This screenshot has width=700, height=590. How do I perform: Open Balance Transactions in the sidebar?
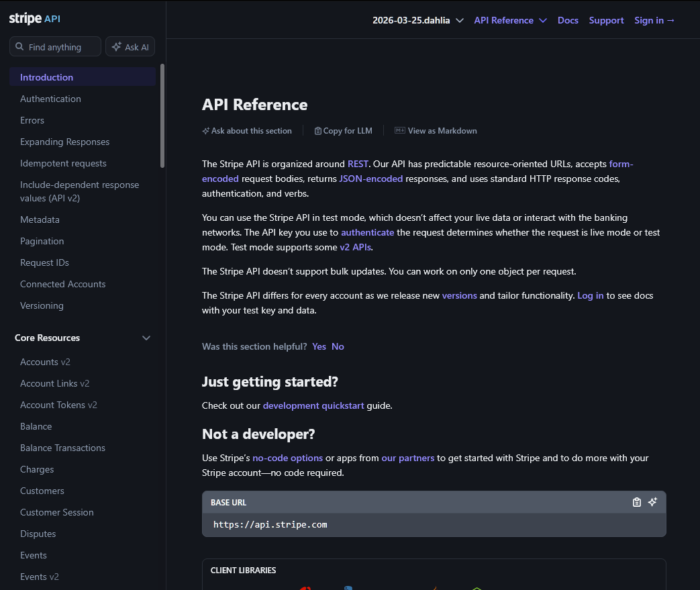click(63, 448)
